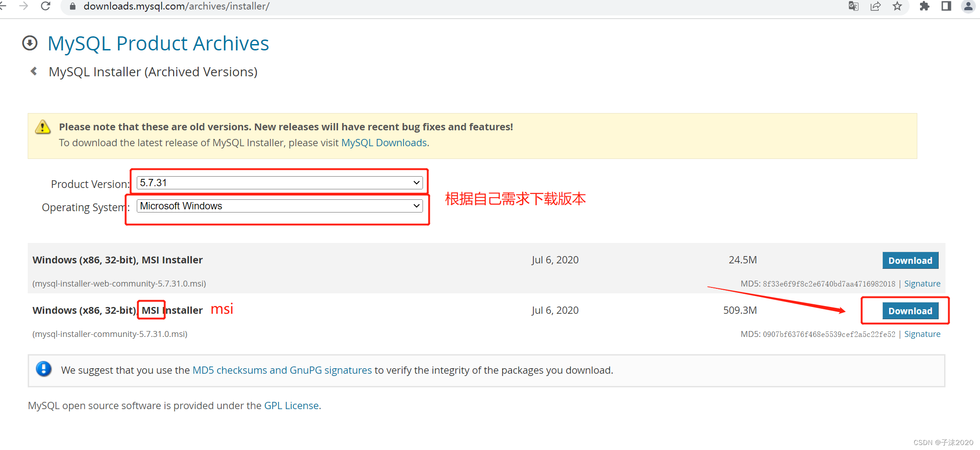The width and height of the screenshot is (980, 450).
Task: Toggle the browser side panel icon
Action: pos(946,6)
